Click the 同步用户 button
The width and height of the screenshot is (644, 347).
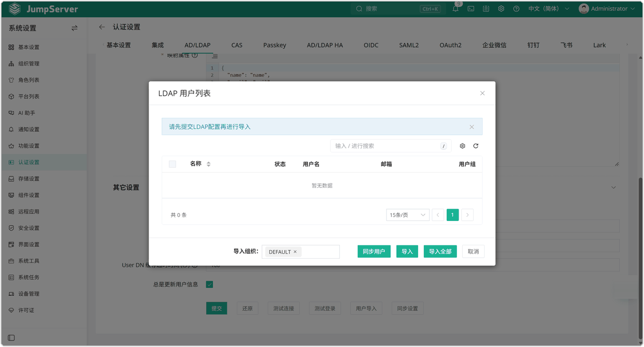pyautogui.click(x=374, y=252)
